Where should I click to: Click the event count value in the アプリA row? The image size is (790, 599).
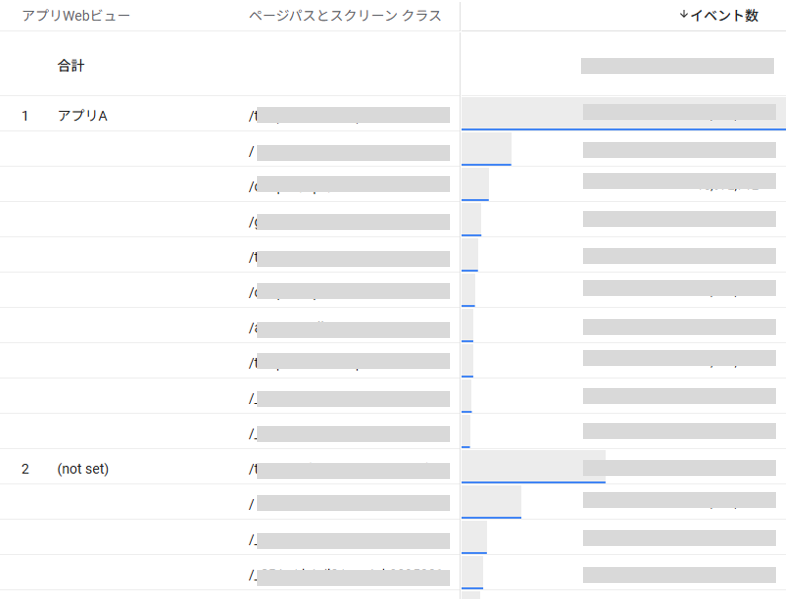pos(679,113)
